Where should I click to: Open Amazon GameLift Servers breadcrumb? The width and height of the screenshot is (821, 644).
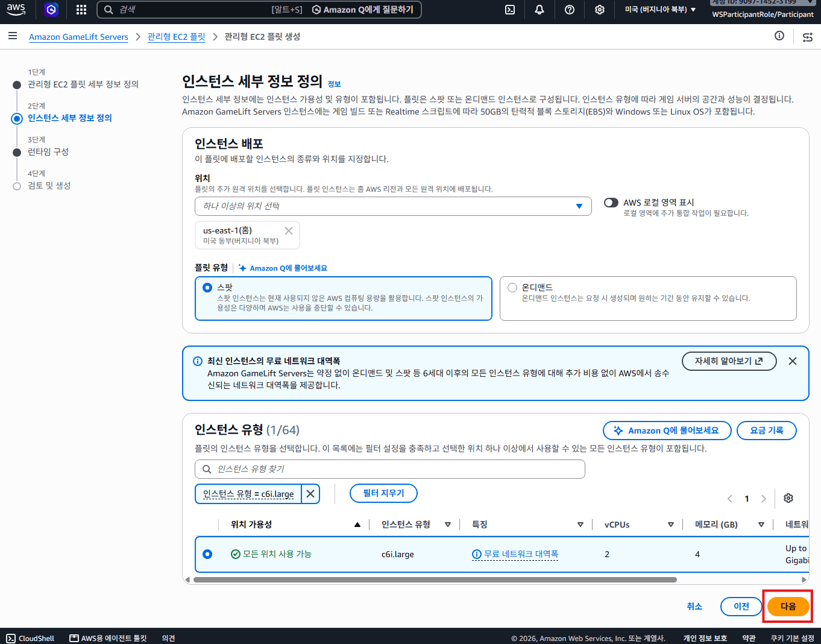pyautogui.click(x=78, y=37)
